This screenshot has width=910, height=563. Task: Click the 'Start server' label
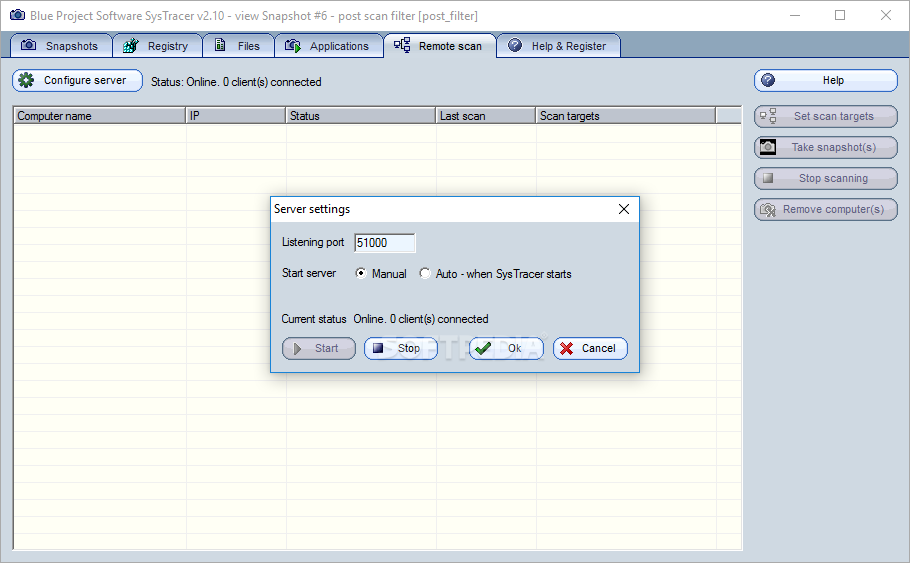coord(309,273)
